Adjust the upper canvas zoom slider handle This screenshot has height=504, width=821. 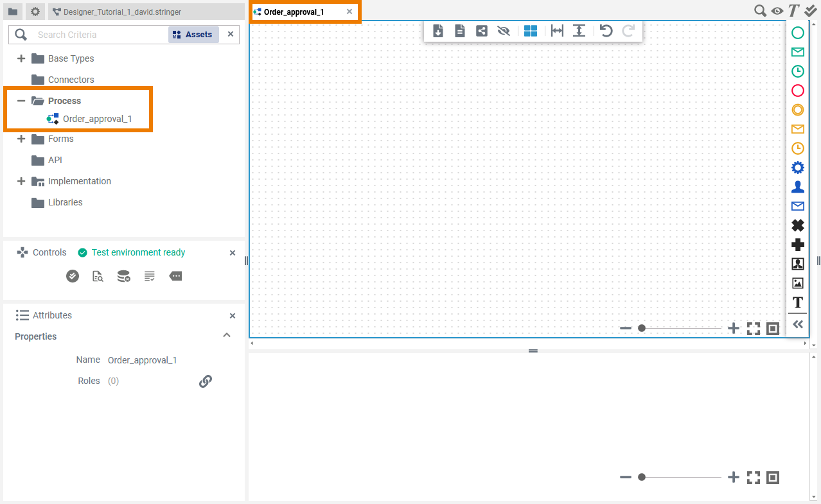pyautogui.click(x=642, y=328)
